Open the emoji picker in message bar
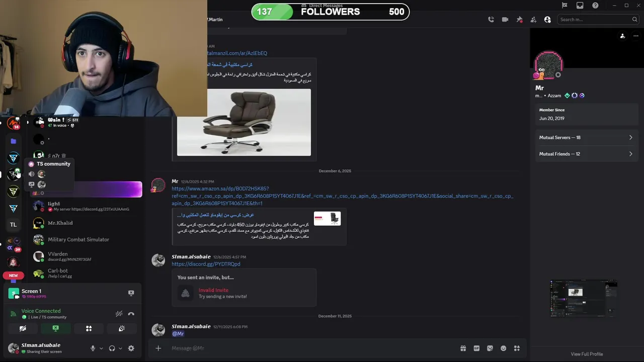 coord(504,348)
